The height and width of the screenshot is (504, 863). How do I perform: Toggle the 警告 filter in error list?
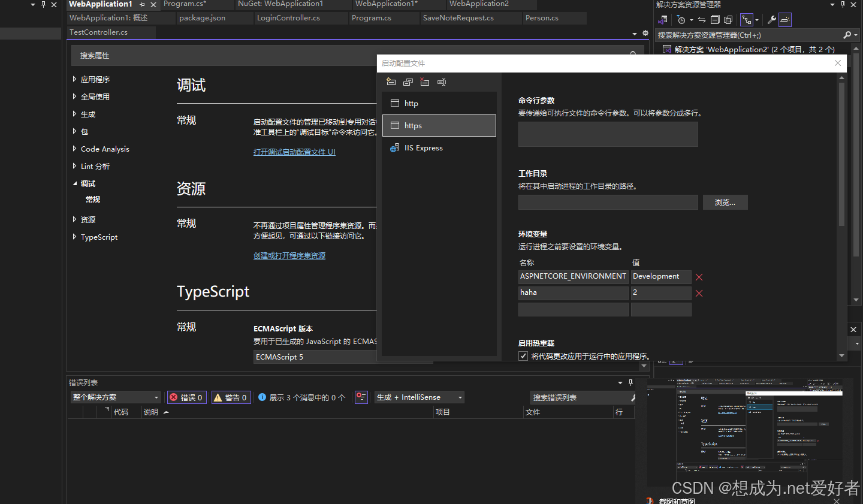[231, 397]
